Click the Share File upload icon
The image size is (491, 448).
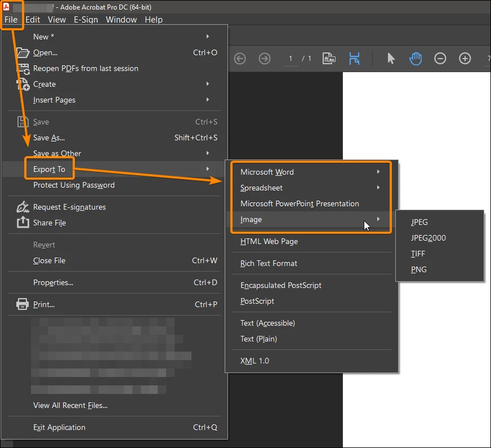23,223
